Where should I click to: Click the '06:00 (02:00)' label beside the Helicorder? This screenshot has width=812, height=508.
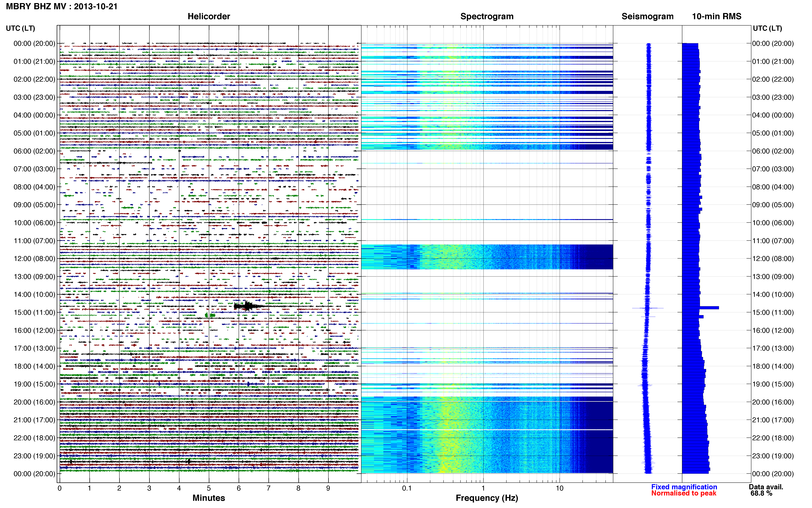point(34,151)
